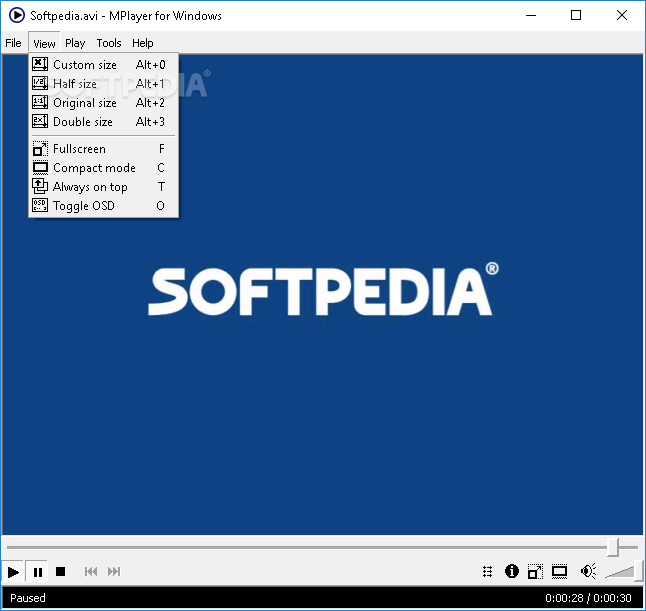
Task: Show clip info via the info icon
Action: pos(512,571)
